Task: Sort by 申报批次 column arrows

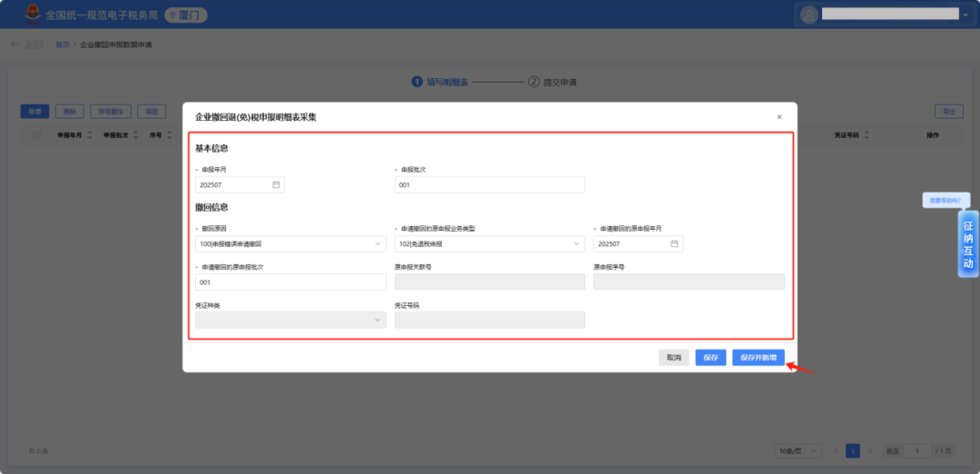Action: coord(134,134)
